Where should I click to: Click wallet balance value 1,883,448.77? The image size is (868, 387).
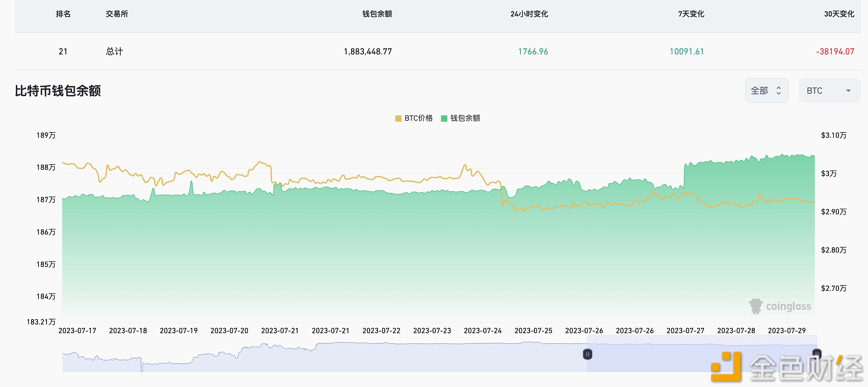[368, 52]
